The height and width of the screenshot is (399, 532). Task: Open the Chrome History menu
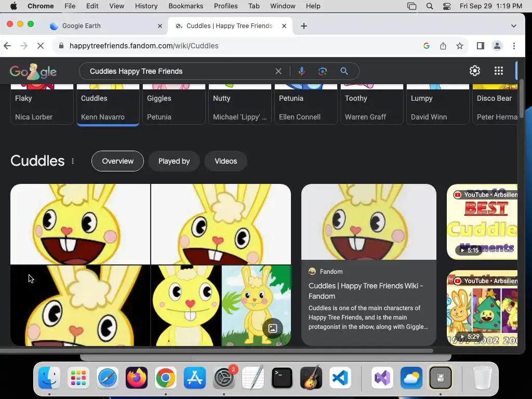click(146, 6)
